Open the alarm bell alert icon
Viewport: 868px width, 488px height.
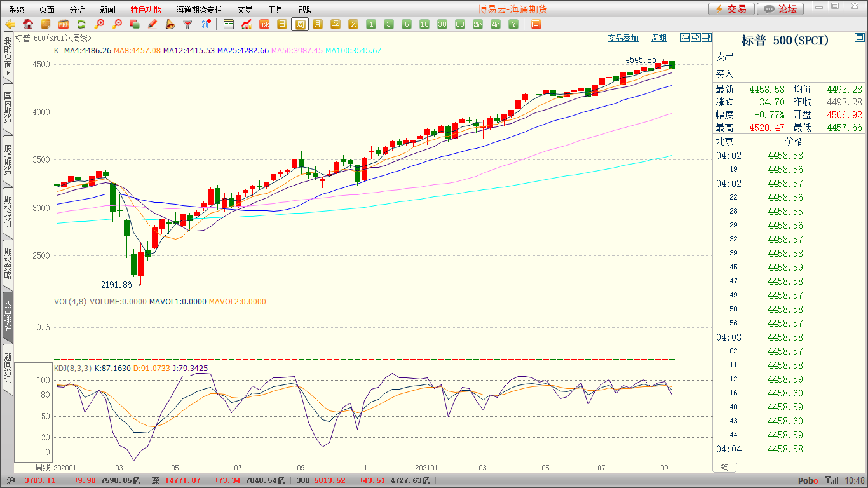click(170, 24)
